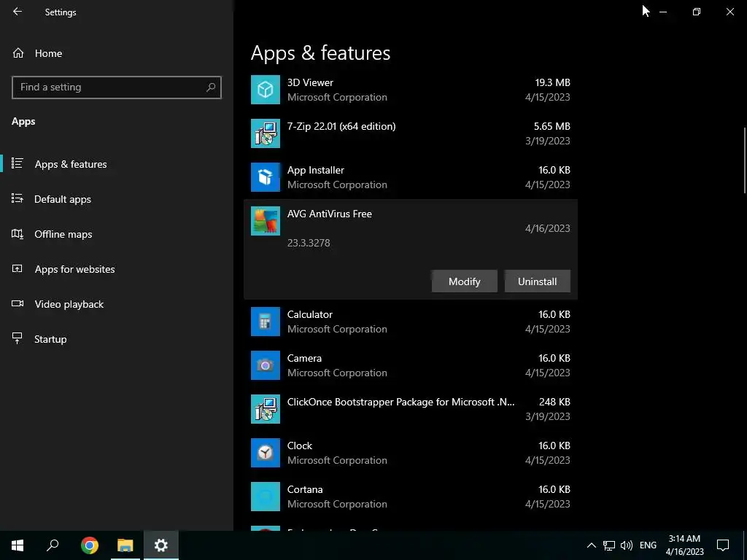Select the App Installer entry name
Screen dimensions: 747x560
315,170
